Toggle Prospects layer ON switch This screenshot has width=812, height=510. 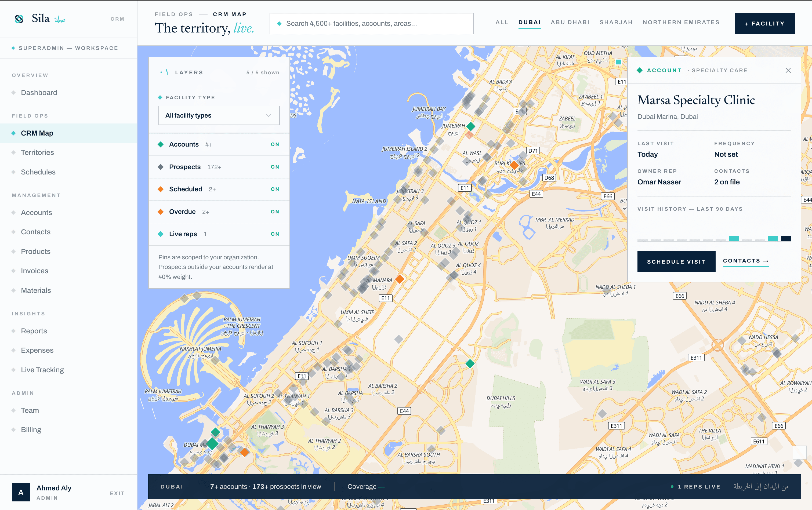[275, 167]
